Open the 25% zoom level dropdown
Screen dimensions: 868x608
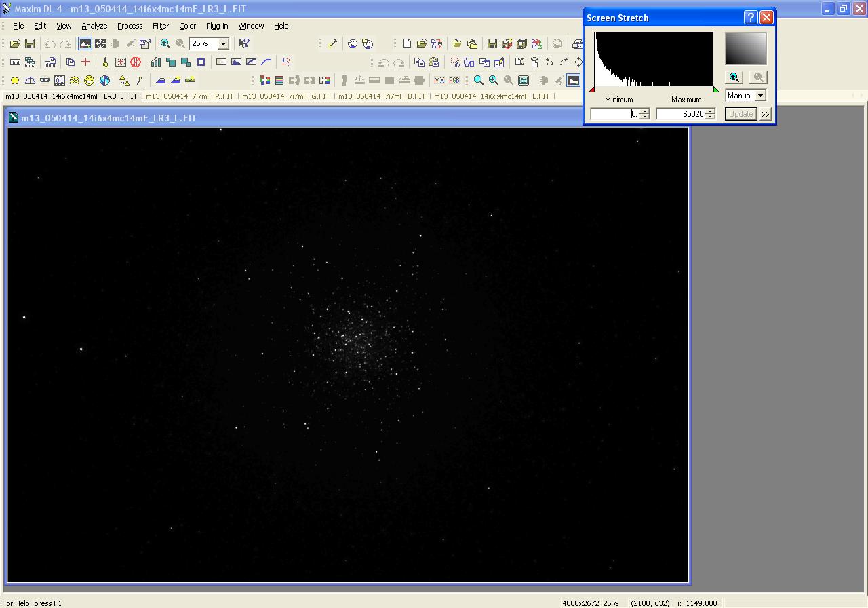pos(223,44)
